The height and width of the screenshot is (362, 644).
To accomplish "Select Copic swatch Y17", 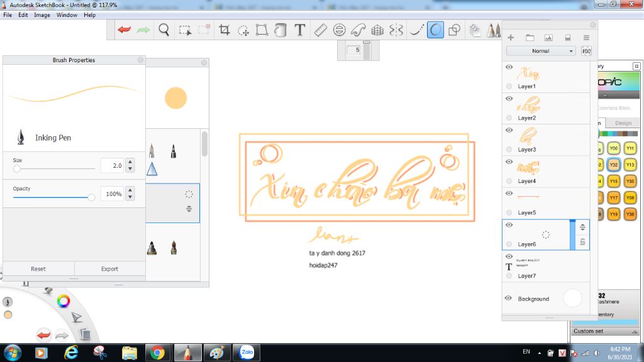I will 614,197.
